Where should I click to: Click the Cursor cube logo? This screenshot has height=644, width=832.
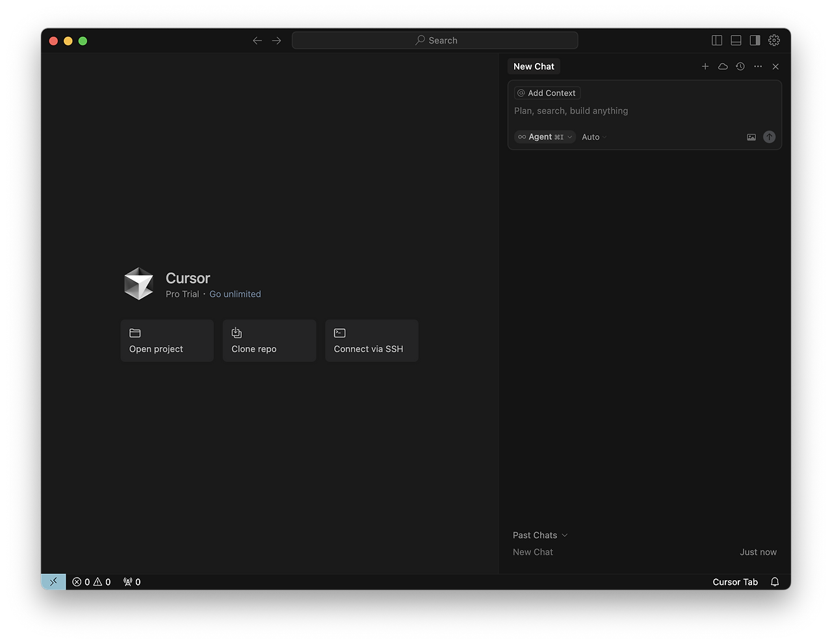138,284
